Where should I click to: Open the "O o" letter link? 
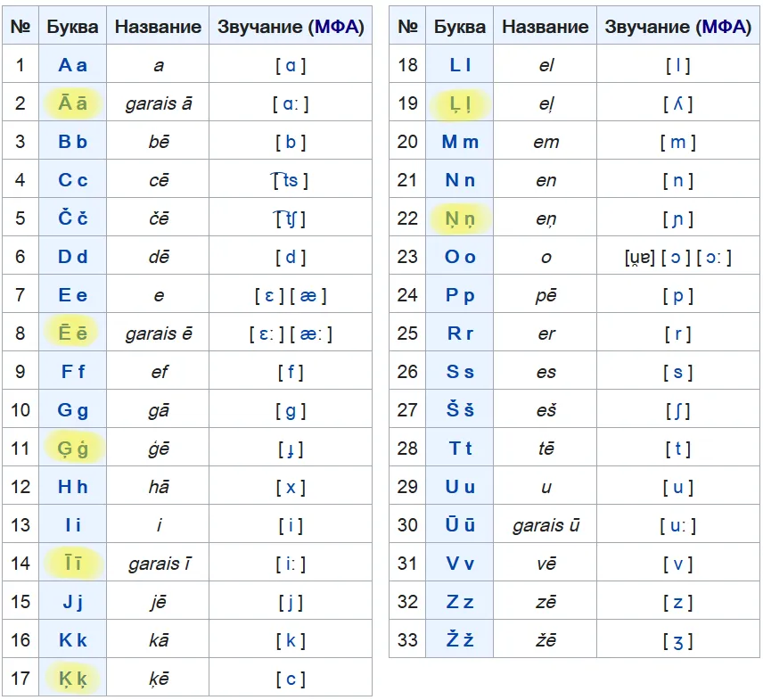[459, 257]
